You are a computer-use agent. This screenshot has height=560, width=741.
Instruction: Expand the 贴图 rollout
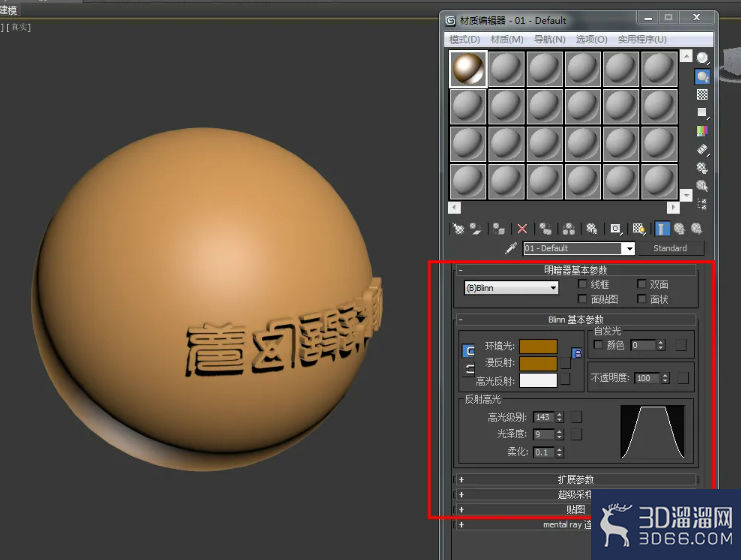pos(575,509)
